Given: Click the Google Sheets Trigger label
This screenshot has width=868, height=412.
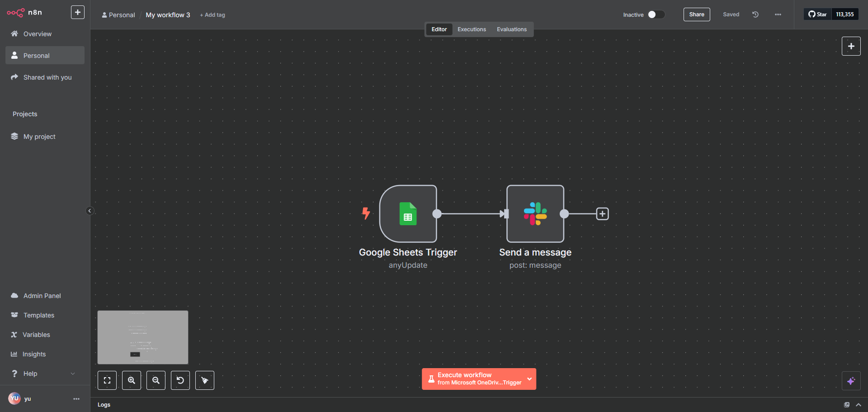Looking at the screenshot, I should click(x=408, y=252).
